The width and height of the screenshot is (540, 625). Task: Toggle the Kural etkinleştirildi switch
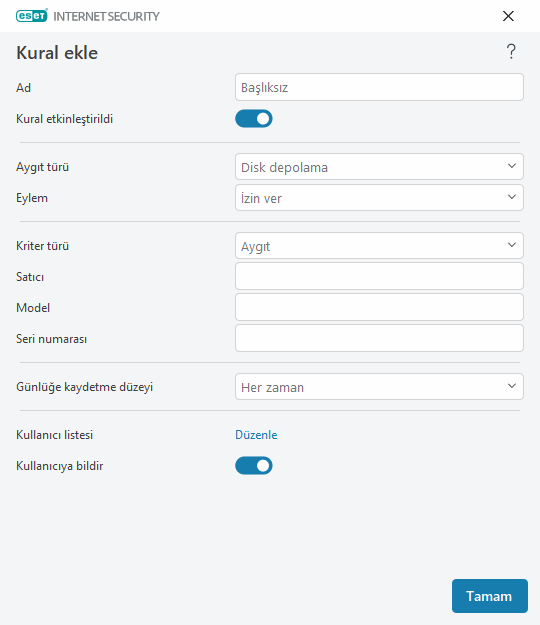(254, 119)
